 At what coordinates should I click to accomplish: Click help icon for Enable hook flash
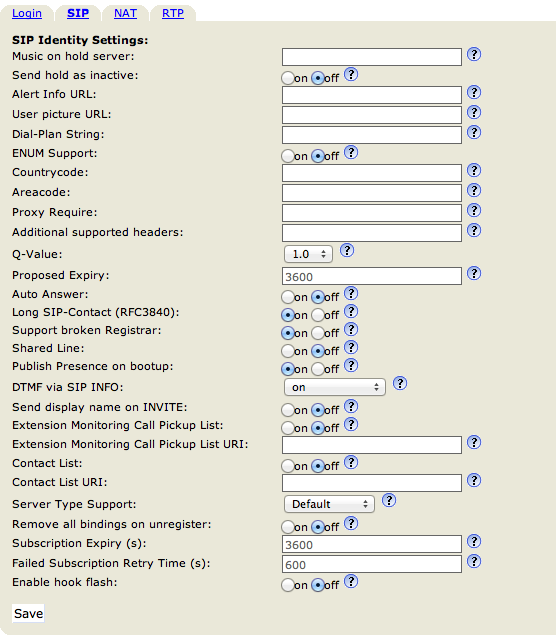coord(351,581)
